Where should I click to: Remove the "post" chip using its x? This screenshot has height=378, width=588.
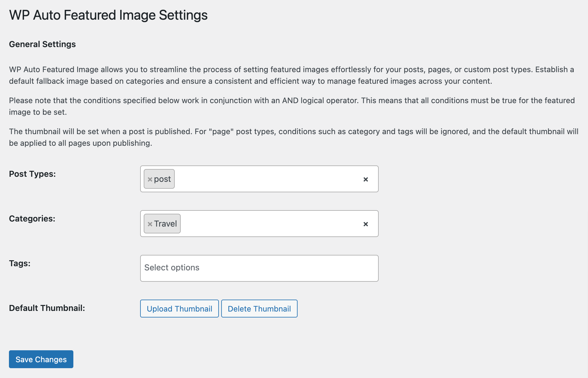pyautogui.click(x=150, y=179)
